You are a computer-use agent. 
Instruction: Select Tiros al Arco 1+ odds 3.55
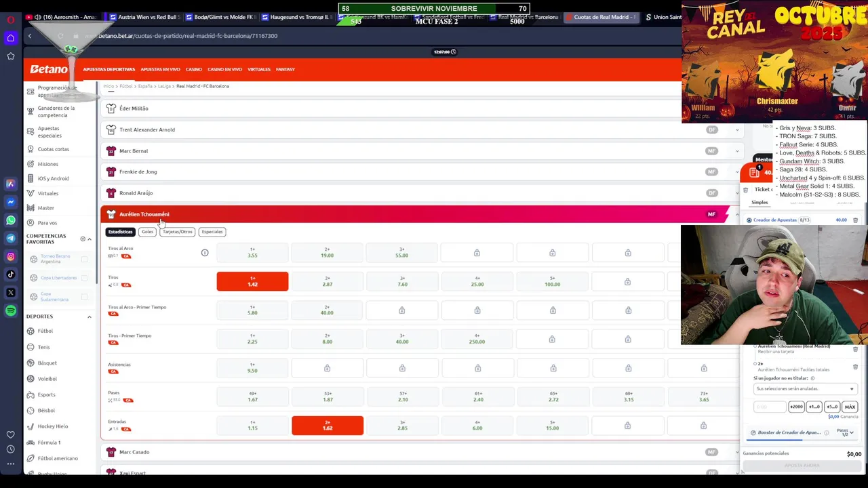tap(252, 253)
